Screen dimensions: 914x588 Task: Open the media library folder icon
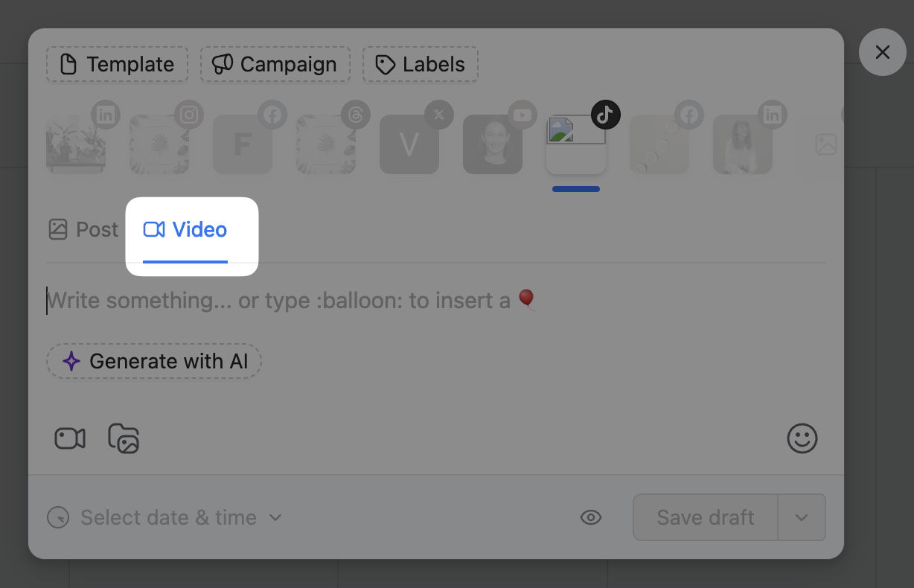click(x=124, y=438)
